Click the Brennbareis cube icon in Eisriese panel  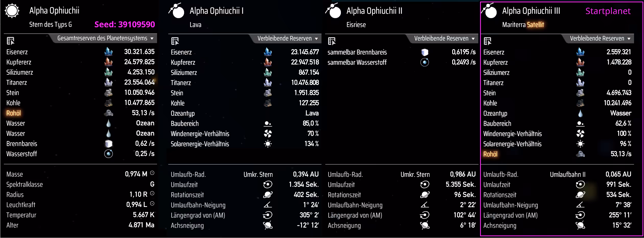pos(425,52)
